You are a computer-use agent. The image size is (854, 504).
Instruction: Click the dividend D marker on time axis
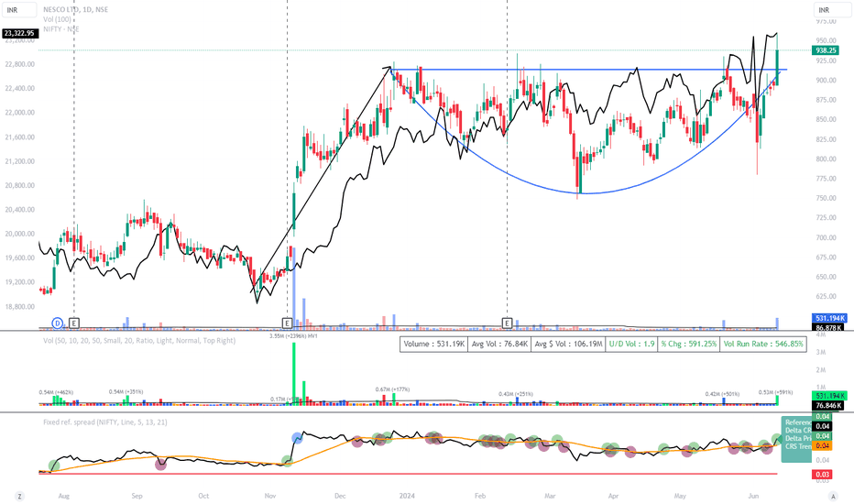click(x=58, y=323)
